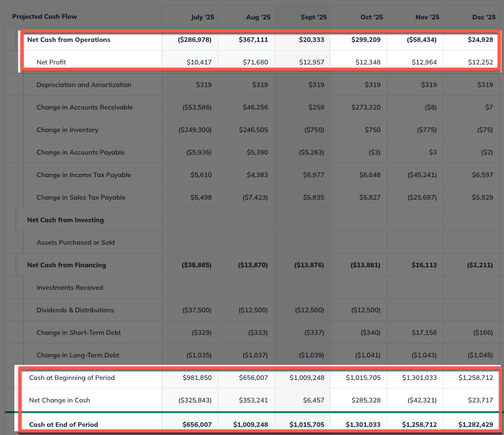Click the $10,417 July net profit value
The width and height of the screenshot is (504, 435).
click(x=199, y=62)
